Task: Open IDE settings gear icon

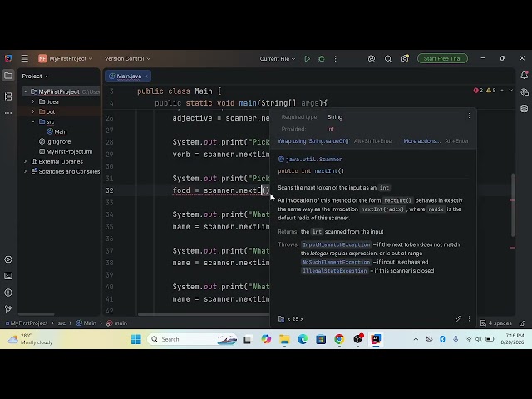Action: pyautogui.click(x=405, y=59)
